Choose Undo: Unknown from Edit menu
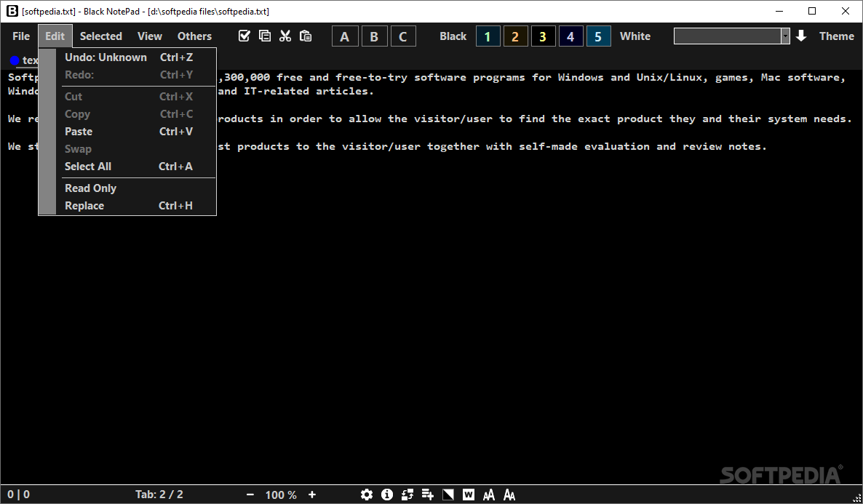This screenshot has height=504, width=863. (127, 57)
